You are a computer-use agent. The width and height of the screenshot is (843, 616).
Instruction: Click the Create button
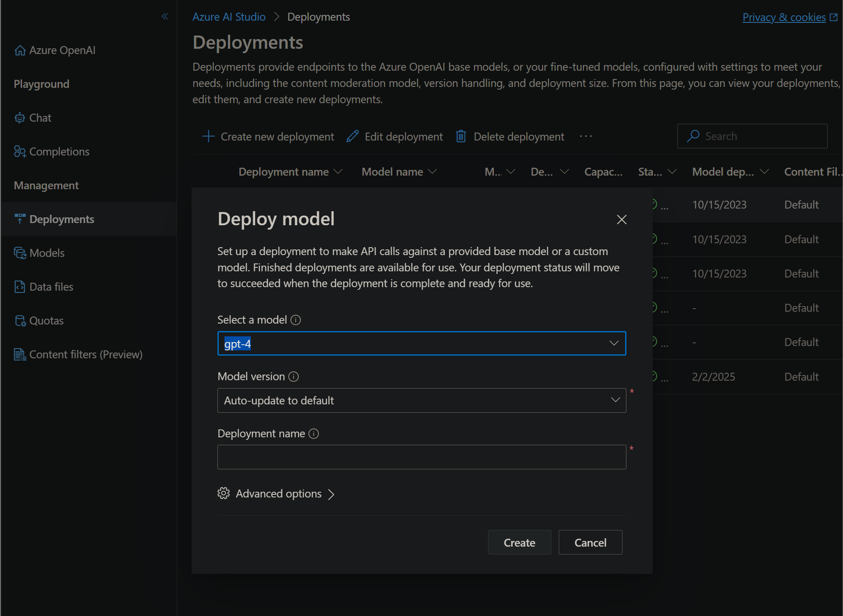coord(519,543)
